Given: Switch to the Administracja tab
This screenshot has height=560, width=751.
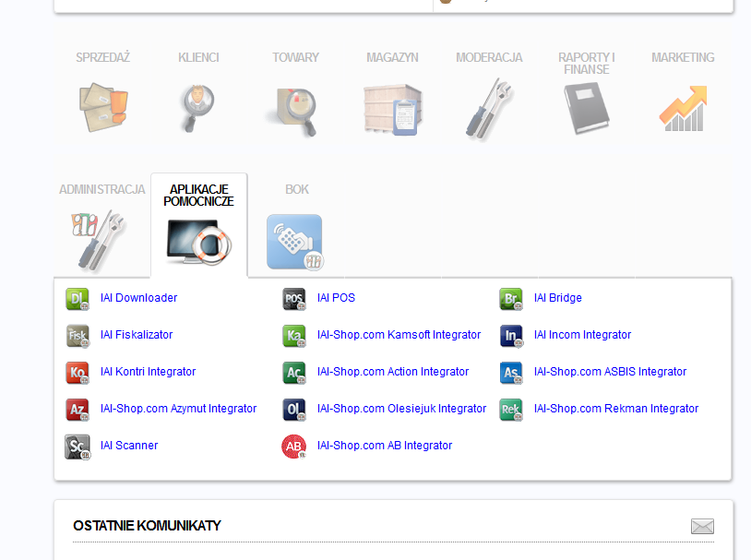Looking at the screenshot, I should [x=102, y=226].
